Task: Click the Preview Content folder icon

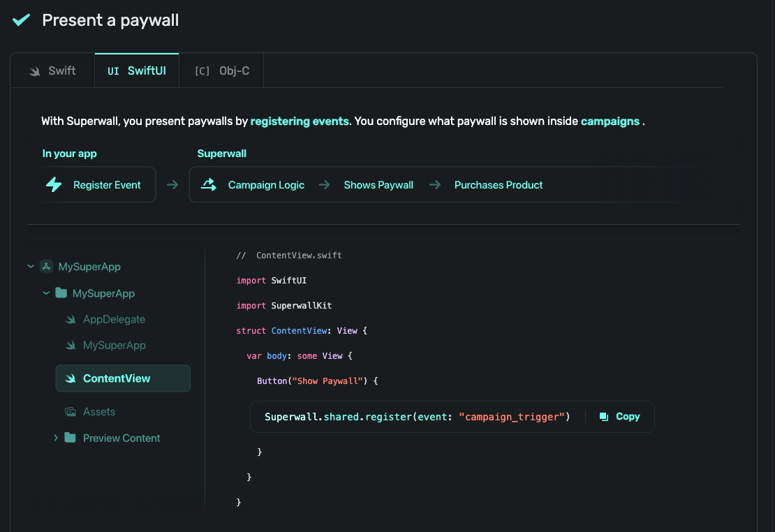Action: [x=71, y=438]
